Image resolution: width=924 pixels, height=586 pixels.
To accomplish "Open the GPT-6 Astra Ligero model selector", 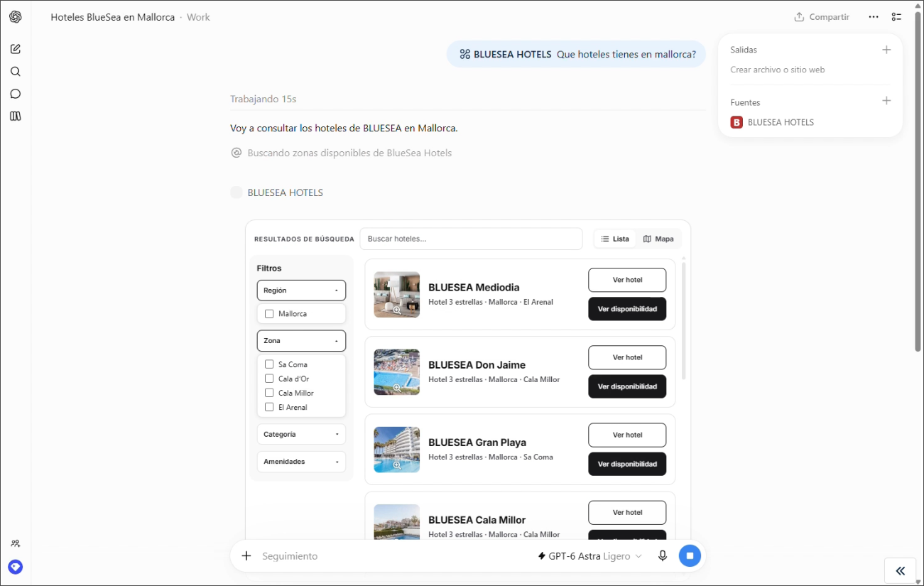I will pyautogui.click(x=589, y=556).
